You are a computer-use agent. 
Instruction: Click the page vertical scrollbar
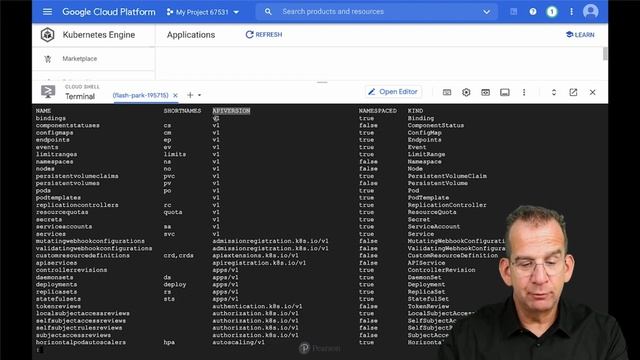coord(605,53)
